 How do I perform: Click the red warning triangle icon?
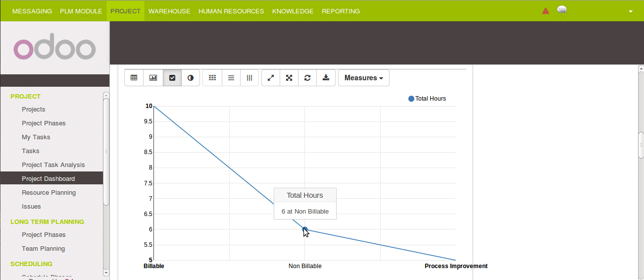pyautogui.click(x=545, y=11)
